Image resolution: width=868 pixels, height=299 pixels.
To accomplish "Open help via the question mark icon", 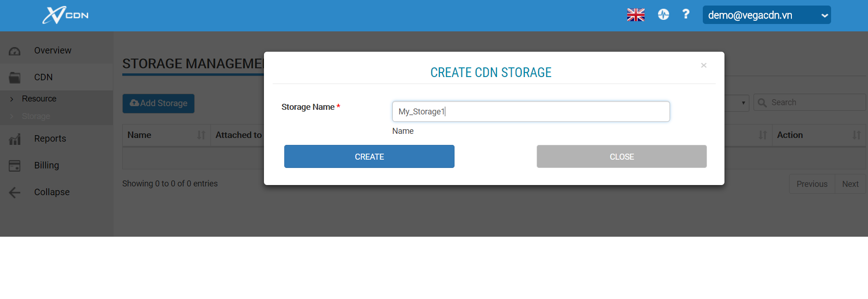I will tap(686, 14).
